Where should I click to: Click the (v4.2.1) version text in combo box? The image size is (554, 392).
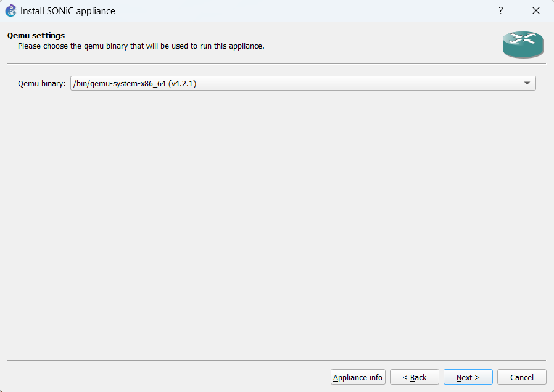pos(182,84)
